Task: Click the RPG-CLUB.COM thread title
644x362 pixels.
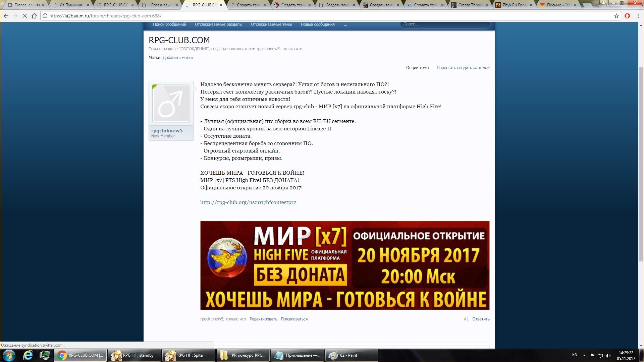Action: point(179,40)
